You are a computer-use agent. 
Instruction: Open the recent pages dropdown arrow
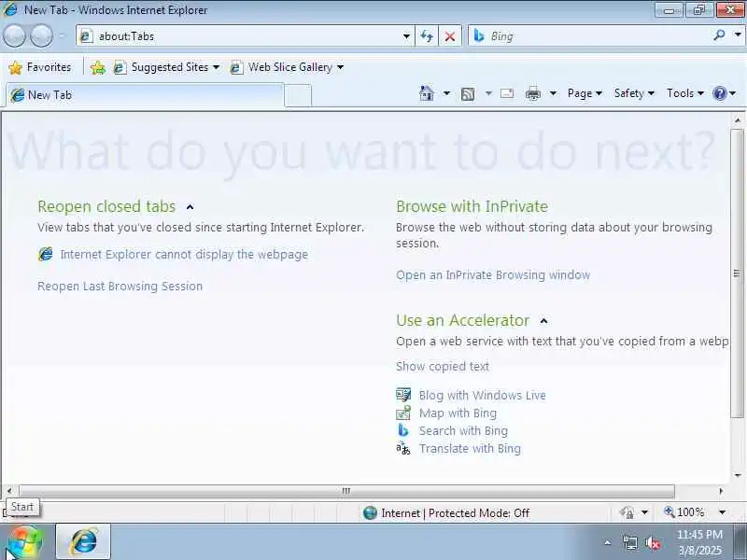(62, 36)
